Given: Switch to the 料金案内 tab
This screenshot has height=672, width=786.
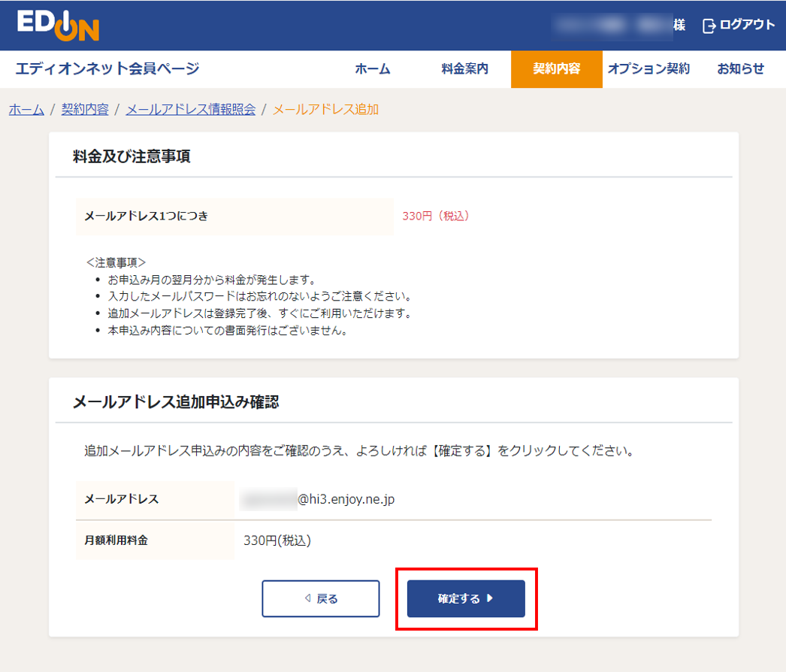Looking at the screenshot, I should click(x=464, y=69).
